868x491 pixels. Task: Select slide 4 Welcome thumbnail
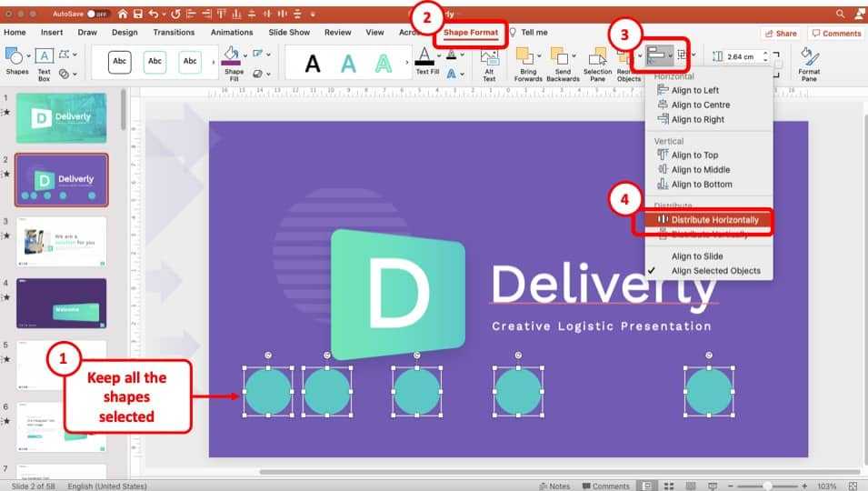(x=62, y=304)
